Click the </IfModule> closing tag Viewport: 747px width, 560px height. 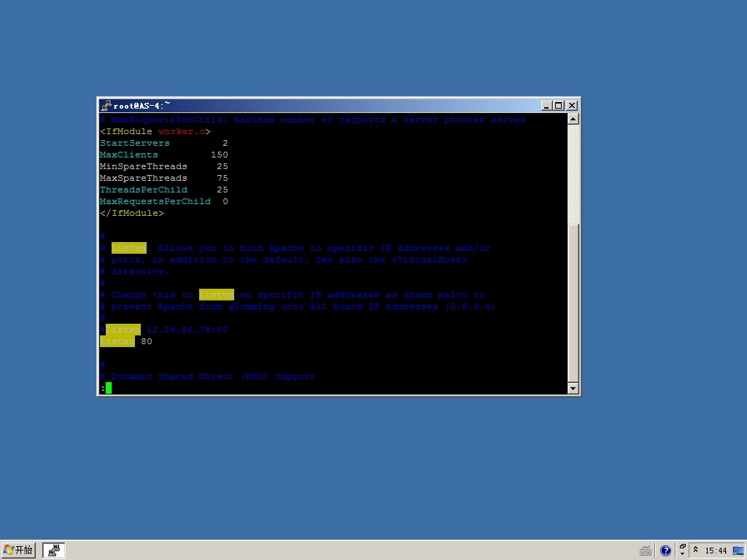pyautogui.click(x=132, y=213)
